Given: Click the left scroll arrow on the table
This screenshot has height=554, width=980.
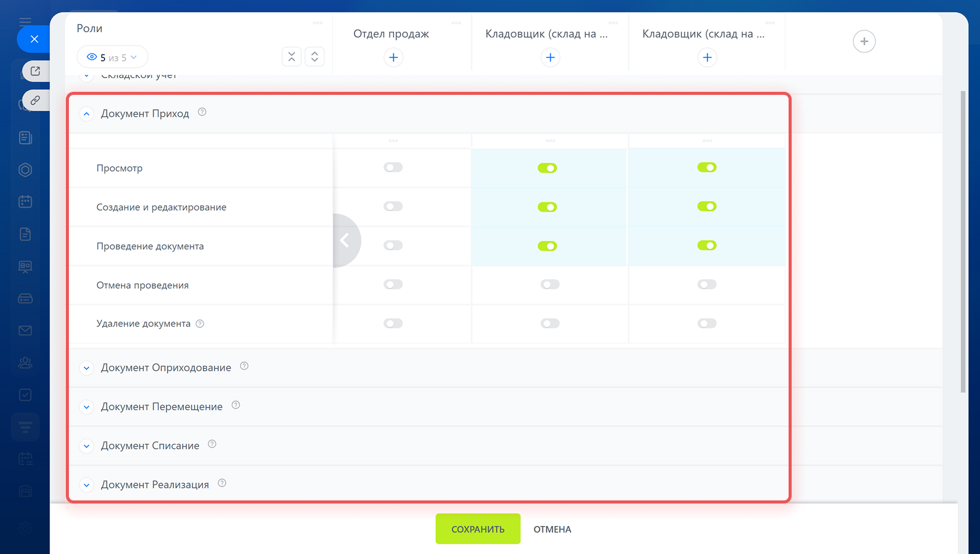Looking at the screenshot, I should (x=345, y=240).
